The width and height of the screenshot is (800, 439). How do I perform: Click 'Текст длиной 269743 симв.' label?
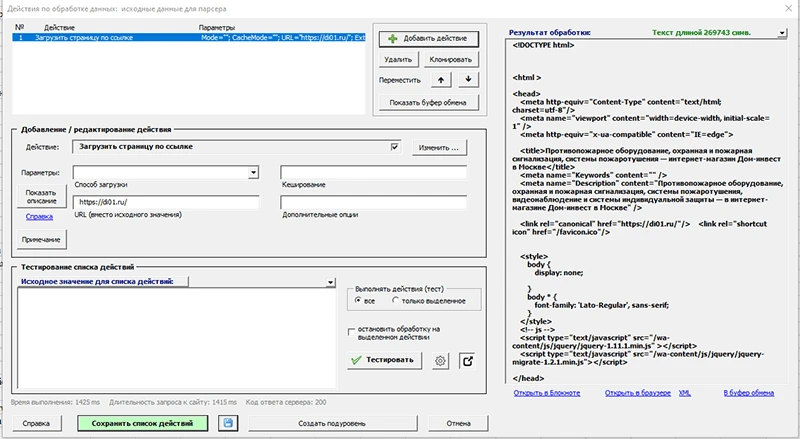pyautogui.click(x=701, y=33)
